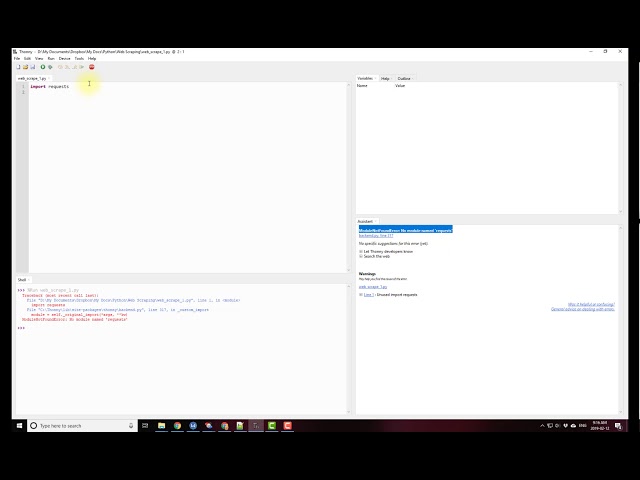The width and height of the screenshot is (640, 480).
Task: Open the Windows notification center icon
Action: click(x=618, y=426)
